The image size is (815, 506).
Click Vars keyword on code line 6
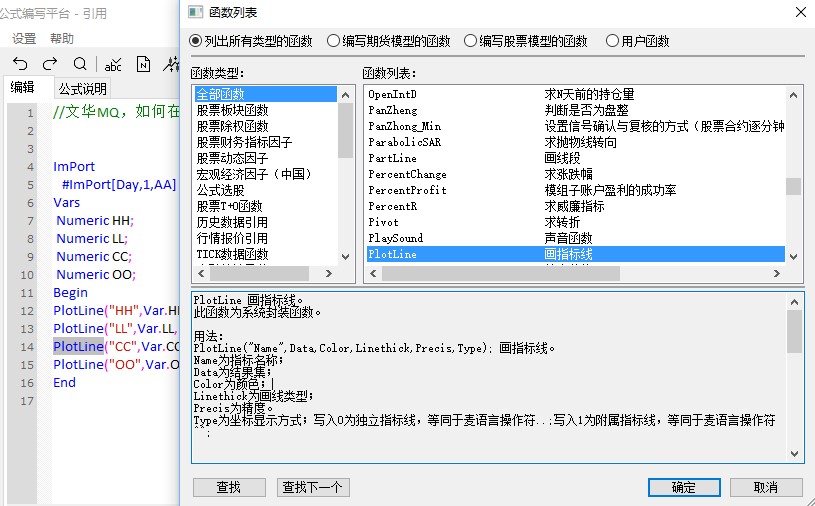click(x=67, y=203)
